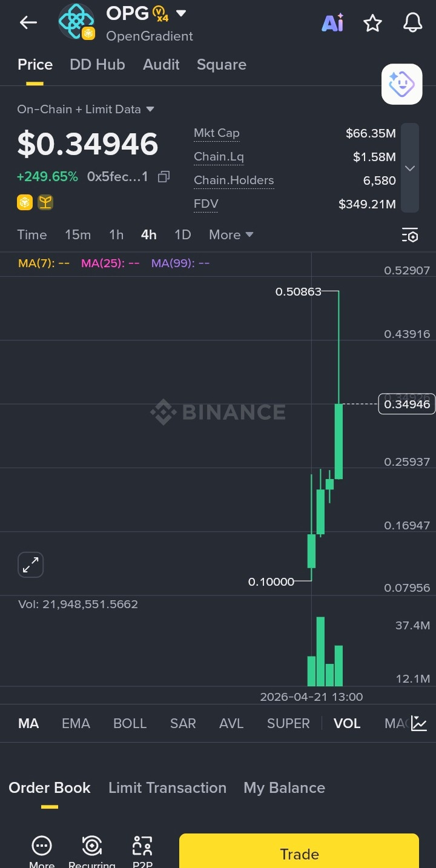Image resolution: width=436 pixels, height=868 pixels.
Task: Open the Limit Transaction tab
Action: (x=167, y=787)
